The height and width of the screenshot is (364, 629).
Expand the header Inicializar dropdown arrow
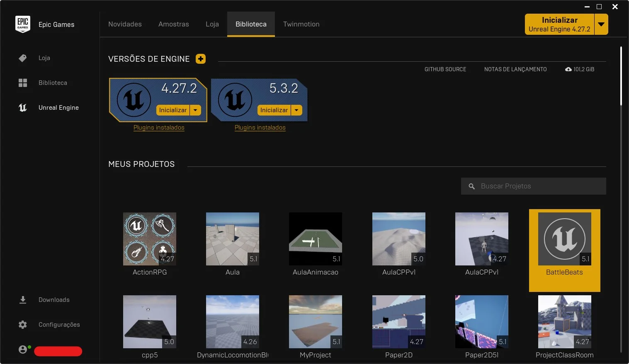tap(601, 24)
